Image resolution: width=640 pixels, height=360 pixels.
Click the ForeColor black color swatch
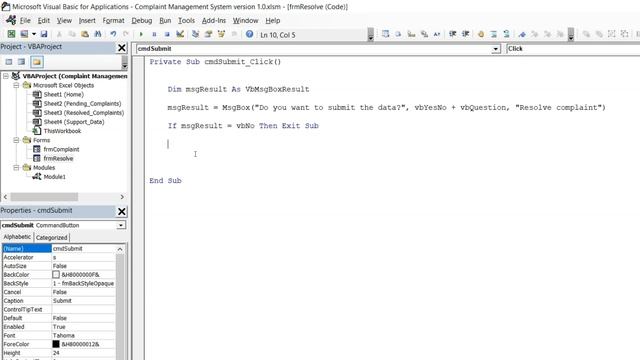(x=56, y=344)
